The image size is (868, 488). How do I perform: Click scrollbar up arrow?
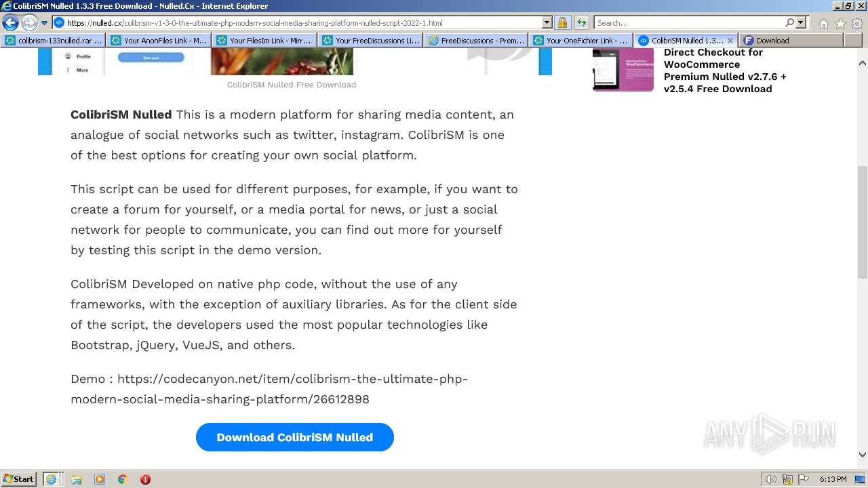[863, 63]
